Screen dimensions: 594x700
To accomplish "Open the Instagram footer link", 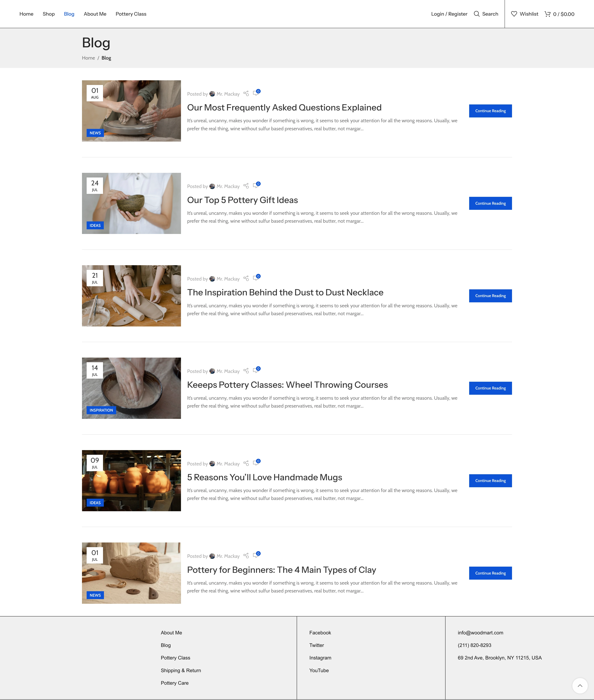I will click(x=320, y=658).
